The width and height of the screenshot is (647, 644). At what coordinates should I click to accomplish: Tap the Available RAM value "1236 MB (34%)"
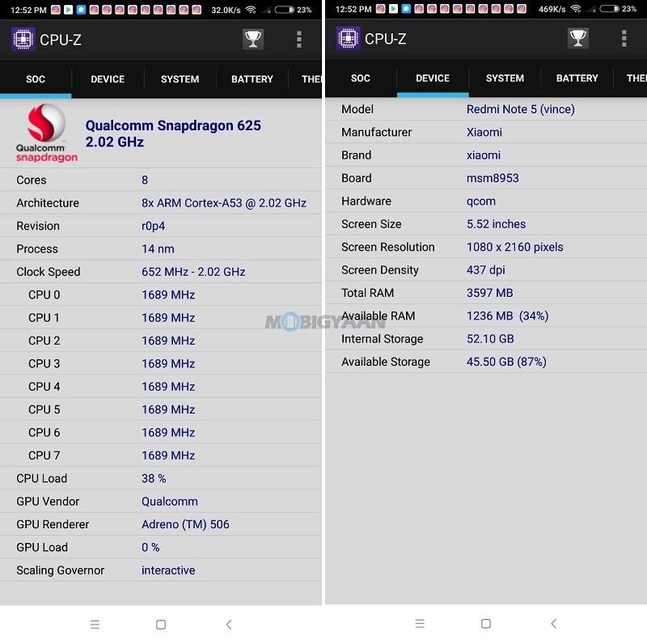508,316
